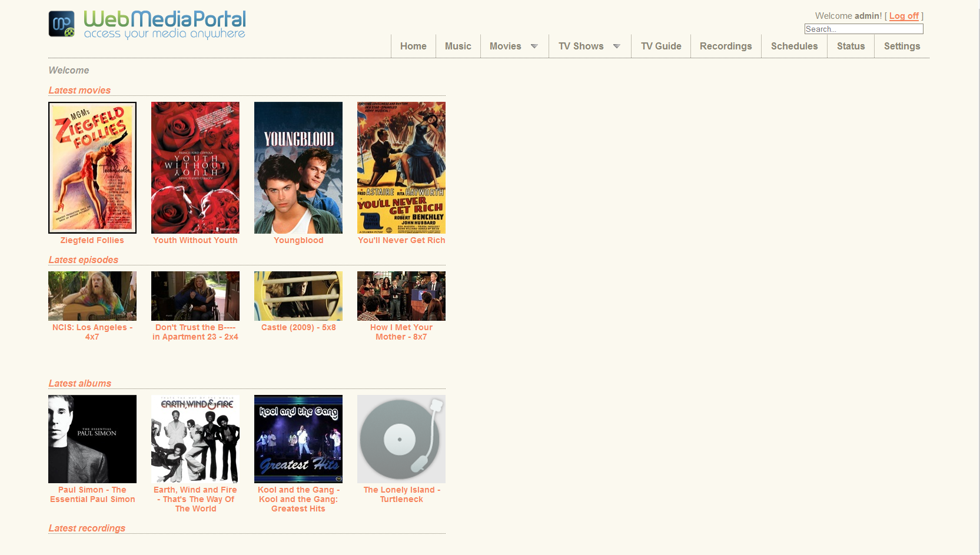The image size is (980, 555).
Task: Open the Youngblood movie poster
Action: pos(298,168)
